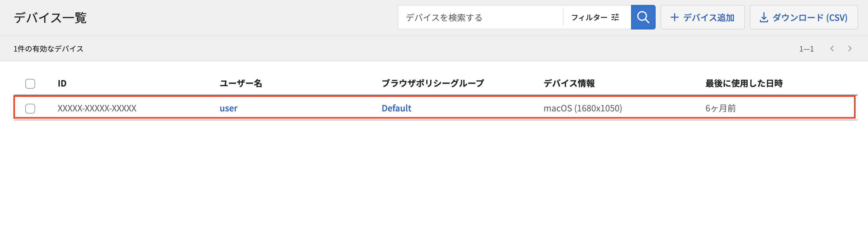Expand pagination range selector showing 1—1
The image size is (868, 232).
807,48
